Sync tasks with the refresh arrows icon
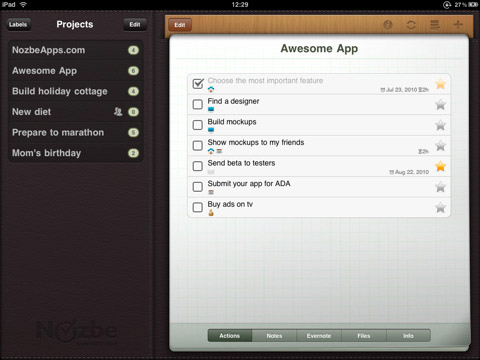 [411, 25]
